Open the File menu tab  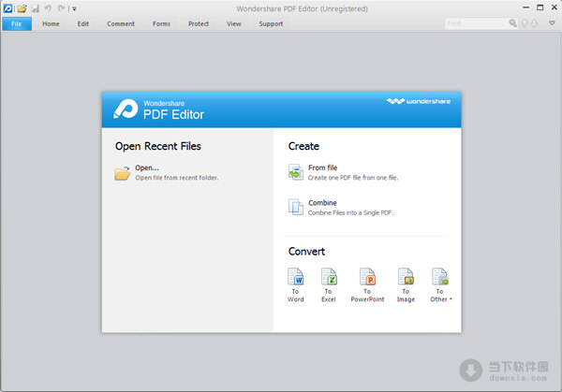pyautogui.click(x=17, y=24)
